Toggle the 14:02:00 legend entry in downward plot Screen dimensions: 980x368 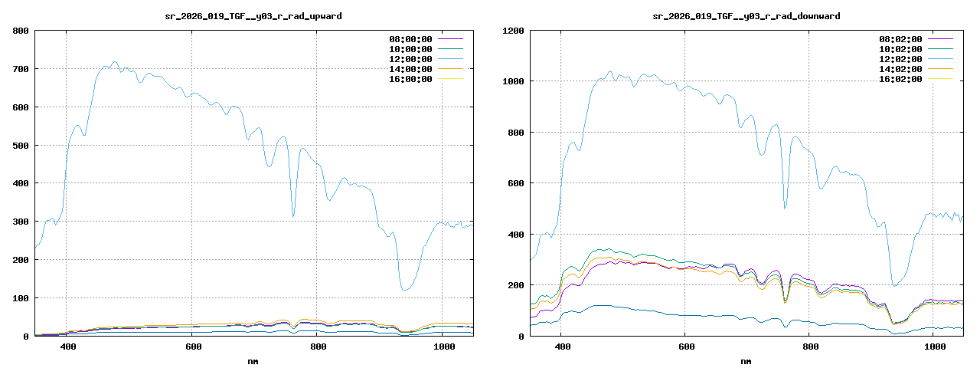(901, 69)
